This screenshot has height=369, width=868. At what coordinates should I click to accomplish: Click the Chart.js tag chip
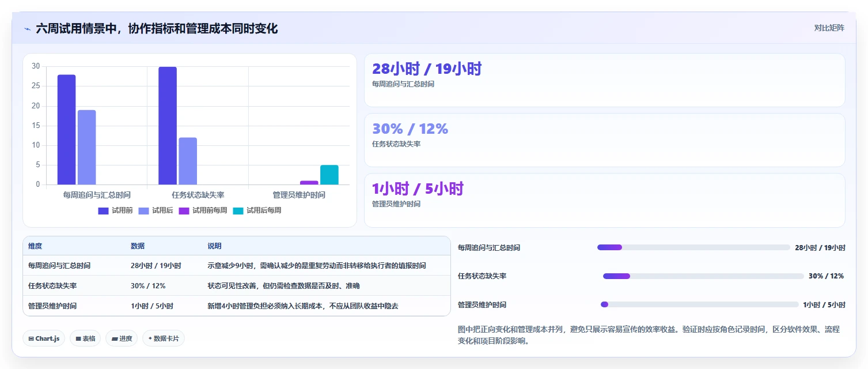coord(44,338)
